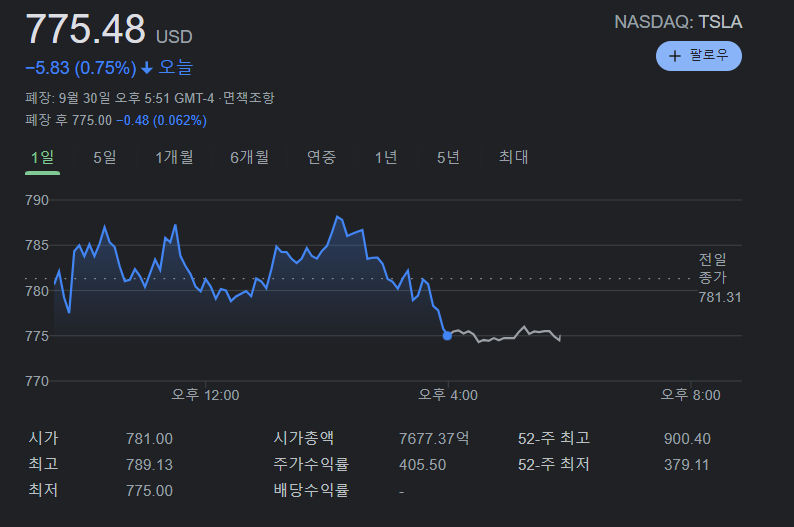The height and width of the screenshot is (527, 794).
Task: Click the 시가총액 label
Action: (303, 438)
